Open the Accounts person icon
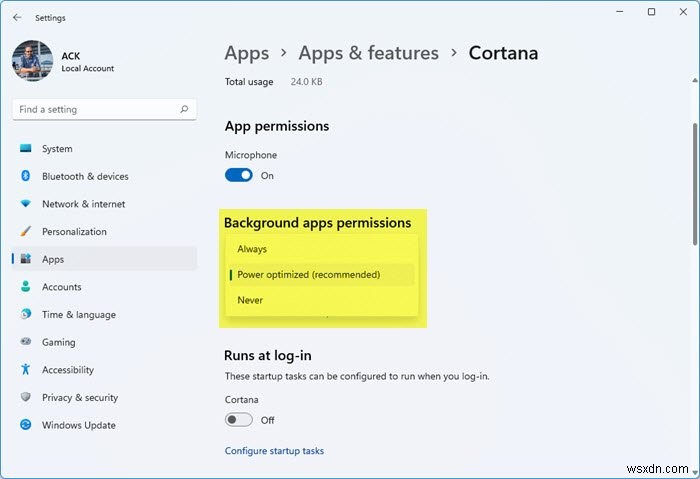The height and width of the screenshot is (479, 700). click(x=26, y=287)
